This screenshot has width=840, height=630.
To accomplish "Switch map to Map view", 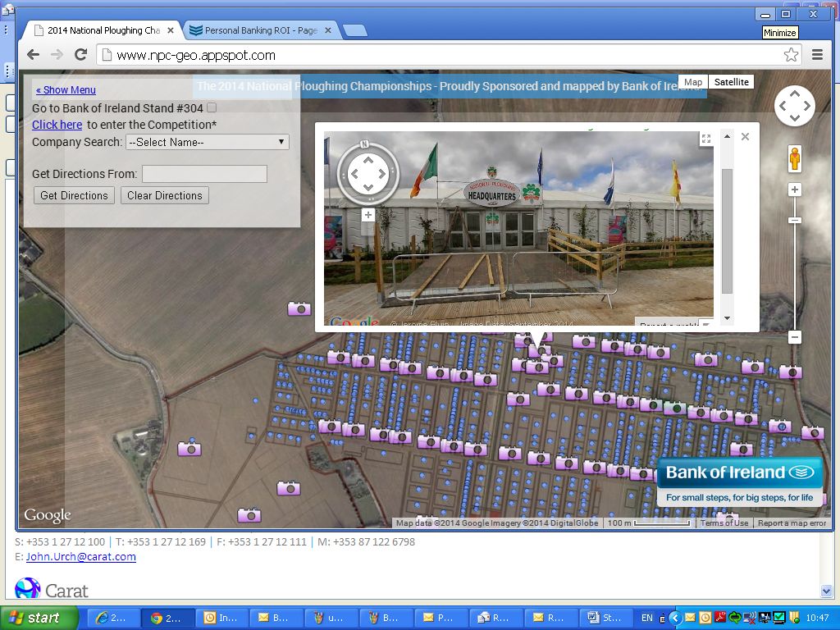I will click(x=693, y=82).
